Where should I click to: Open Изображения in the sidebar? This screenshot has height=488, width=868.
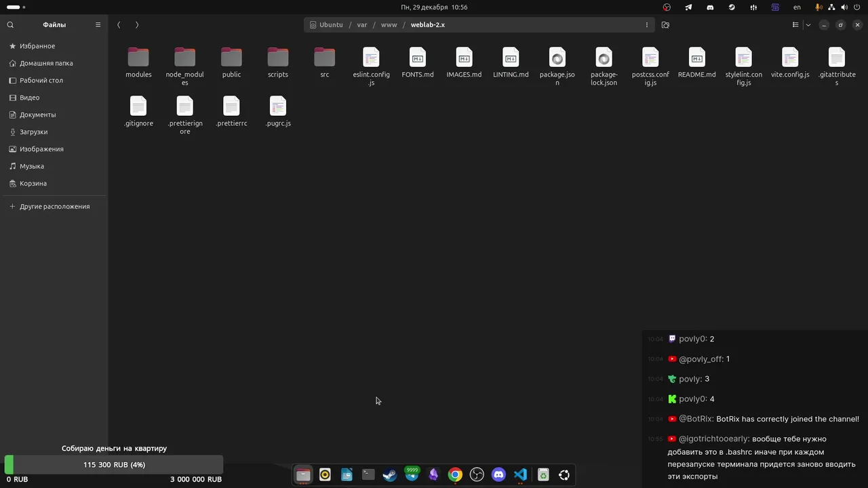[54, 149]
